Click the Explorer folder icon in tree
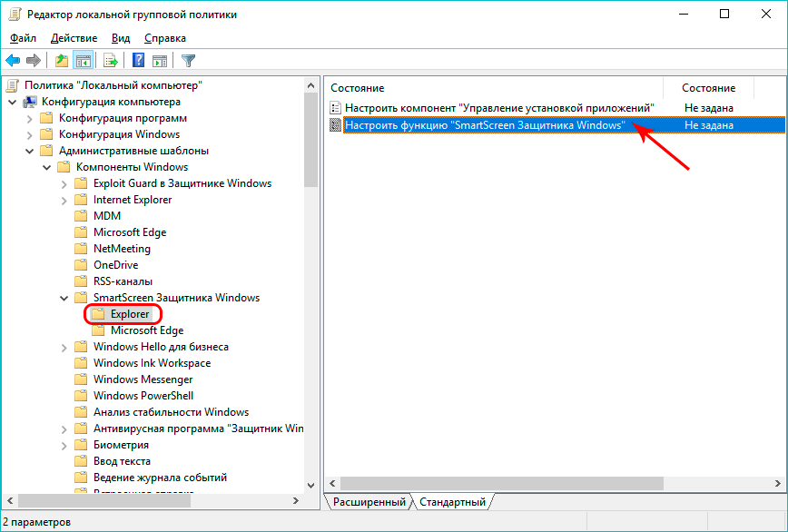 point(97,314)
